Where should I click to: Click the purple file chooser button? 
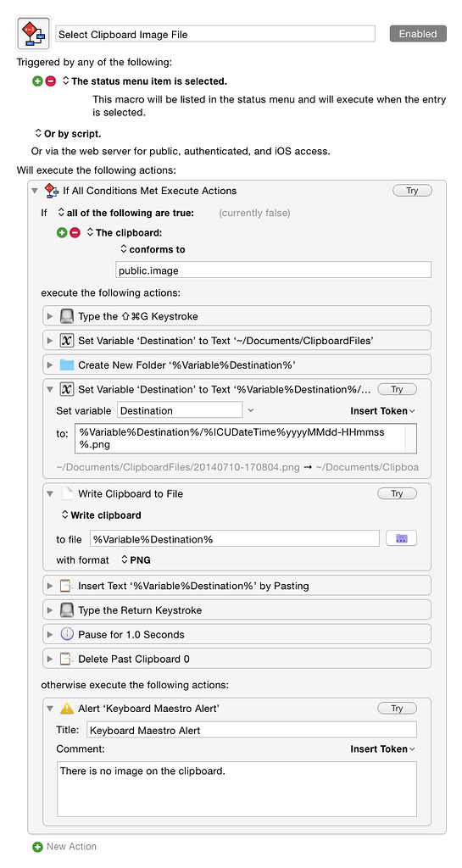(x=402, y=538)
